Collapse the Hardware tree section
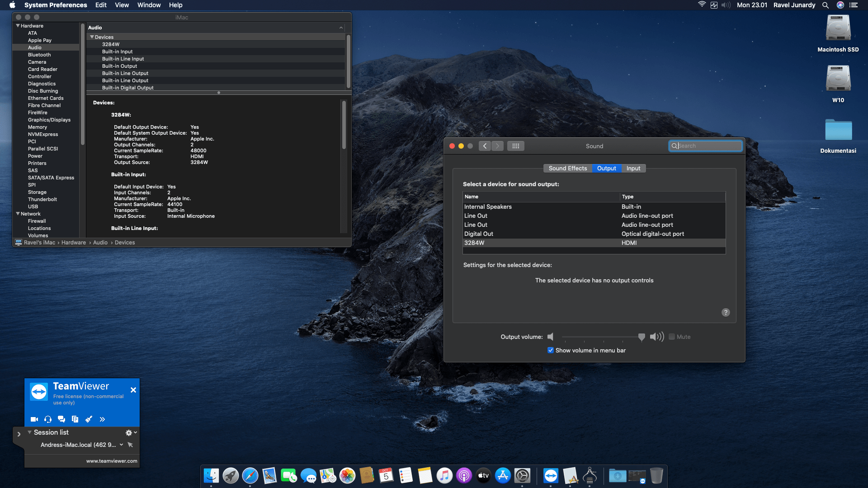The image size is (868, 488). [x=18, y=26]
